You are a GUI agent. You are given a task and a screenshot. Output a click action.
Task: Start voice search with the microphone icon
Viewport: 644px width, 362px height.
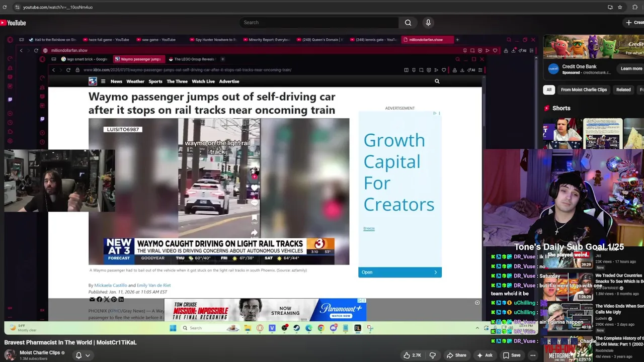coord(428,22)
